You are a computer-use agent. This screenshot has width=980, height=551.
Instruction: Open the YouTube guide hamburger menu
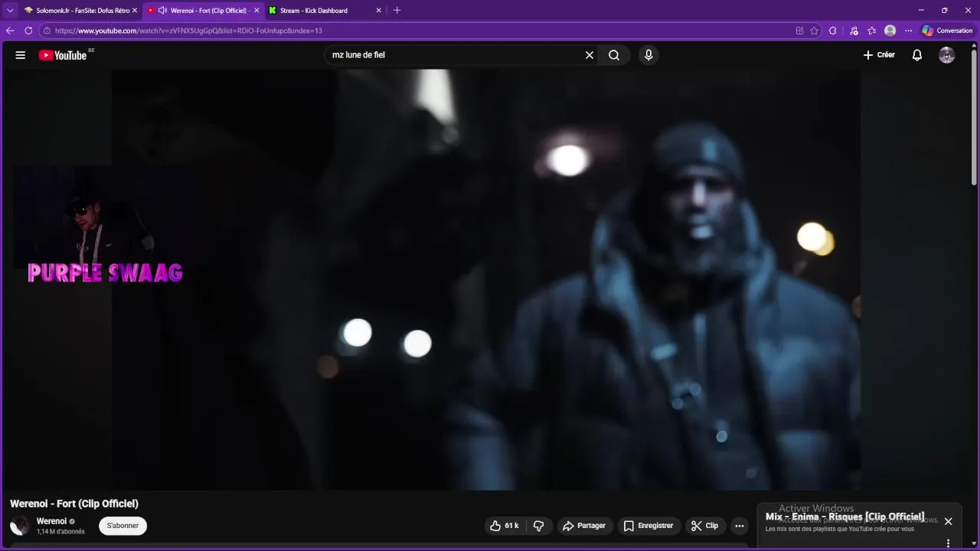coord(21,55)
